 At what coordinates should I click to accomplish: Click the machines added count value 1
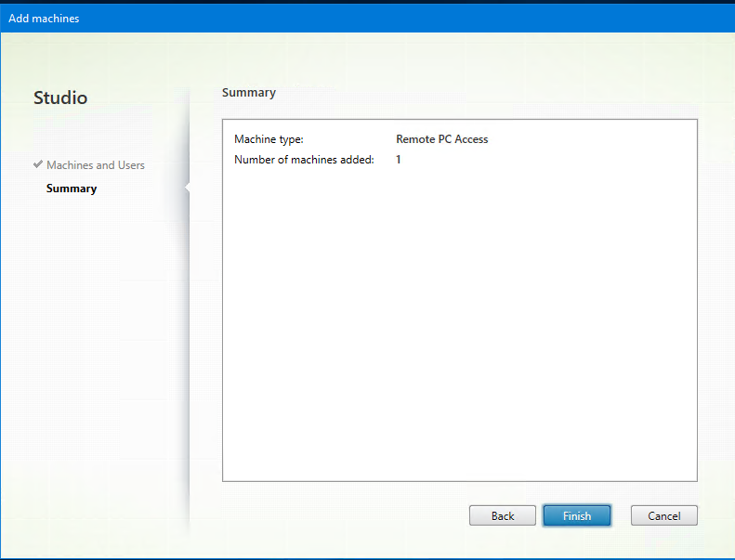pyautogui.click(x=399, y=160)
